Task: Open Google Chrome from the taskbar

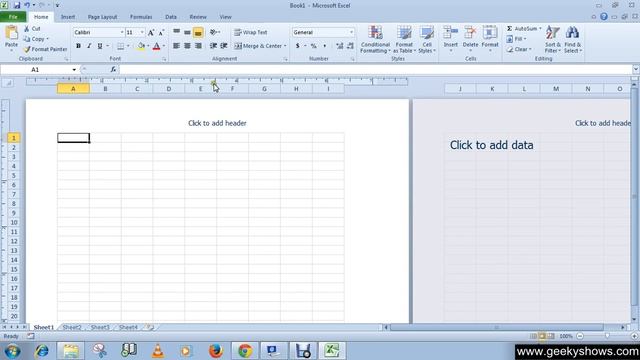Action: 245,351
